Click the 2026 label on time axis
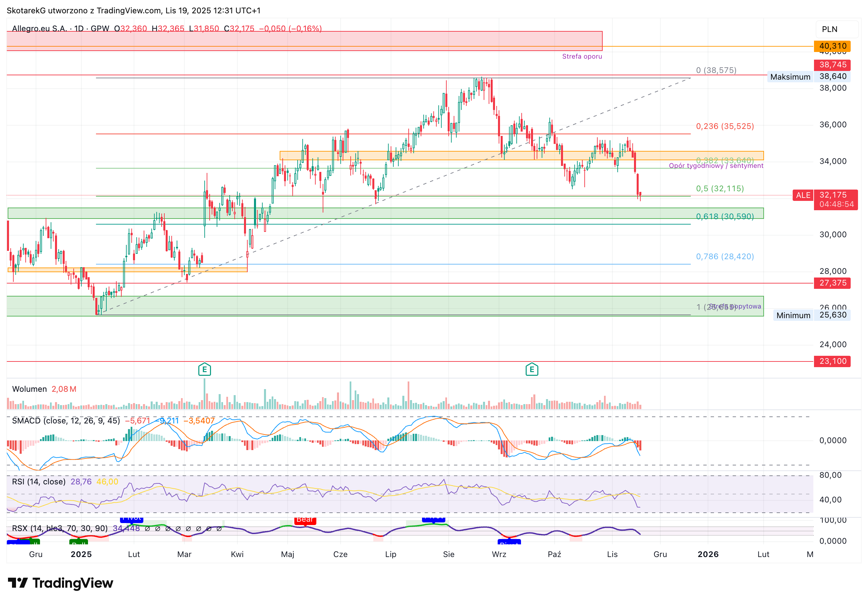The height and width of the screenshot is (603, 868). 708,554
